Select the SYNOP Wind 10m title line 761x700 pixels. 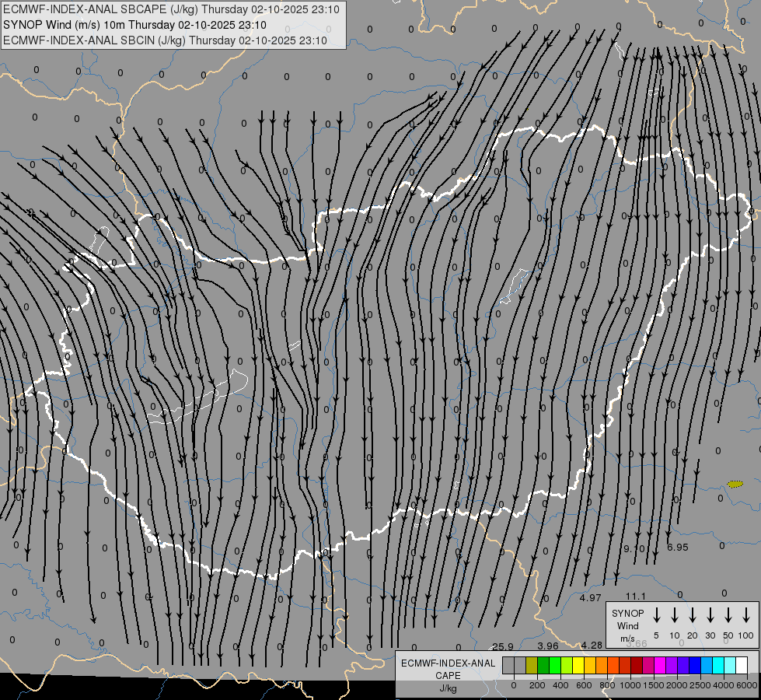(x=134, y=25)
